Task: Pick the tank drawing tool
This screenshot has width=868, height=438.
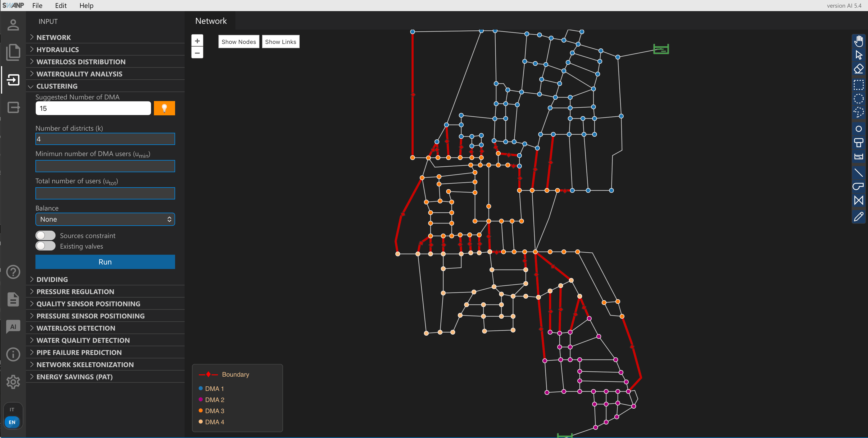Action: point(858,143)
